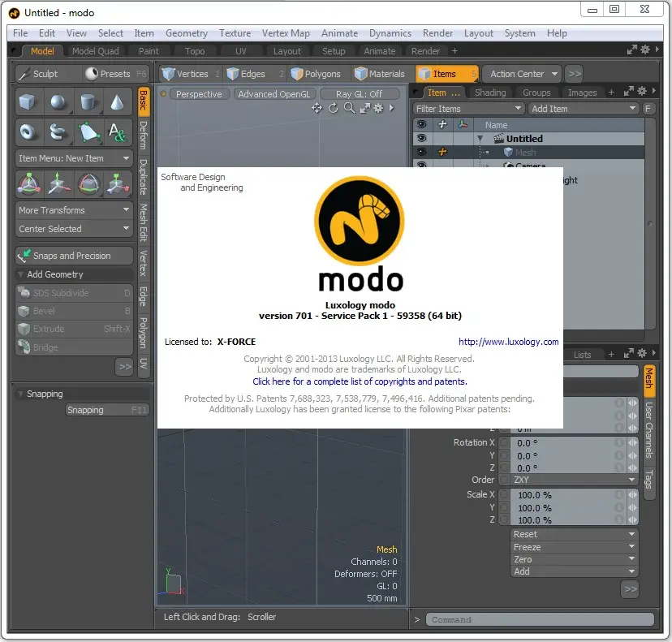Click the viewport pan icon
Image resolution: width=672 pixels, height=642 pixels.
pyautogui.click(x=317, y=108)
